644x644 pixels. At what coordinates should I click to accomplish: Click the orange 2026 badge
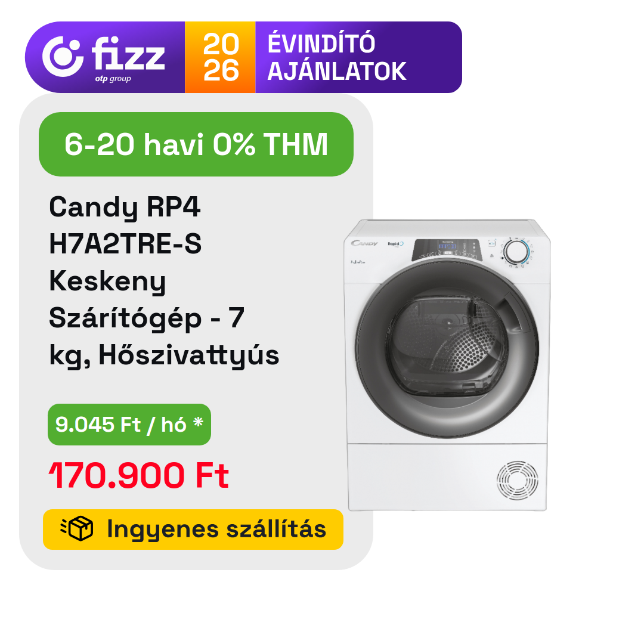click(x=220, y=57)
